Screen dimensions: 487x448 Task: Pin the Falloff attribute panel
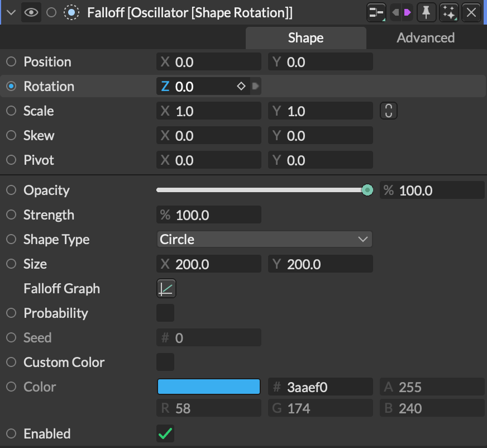coord(427,12)
